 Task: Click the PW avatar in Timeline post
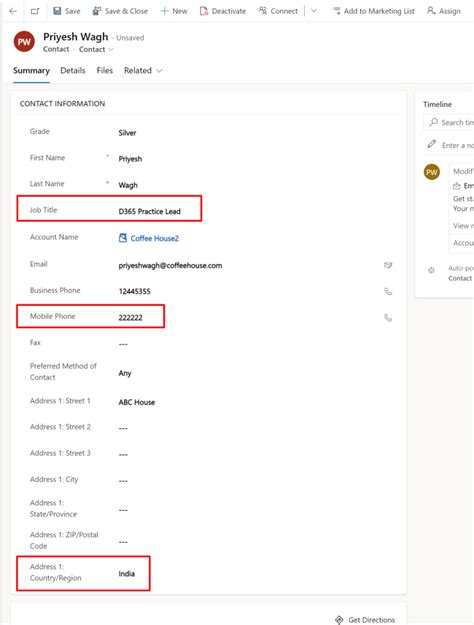[x=432, y=172]
